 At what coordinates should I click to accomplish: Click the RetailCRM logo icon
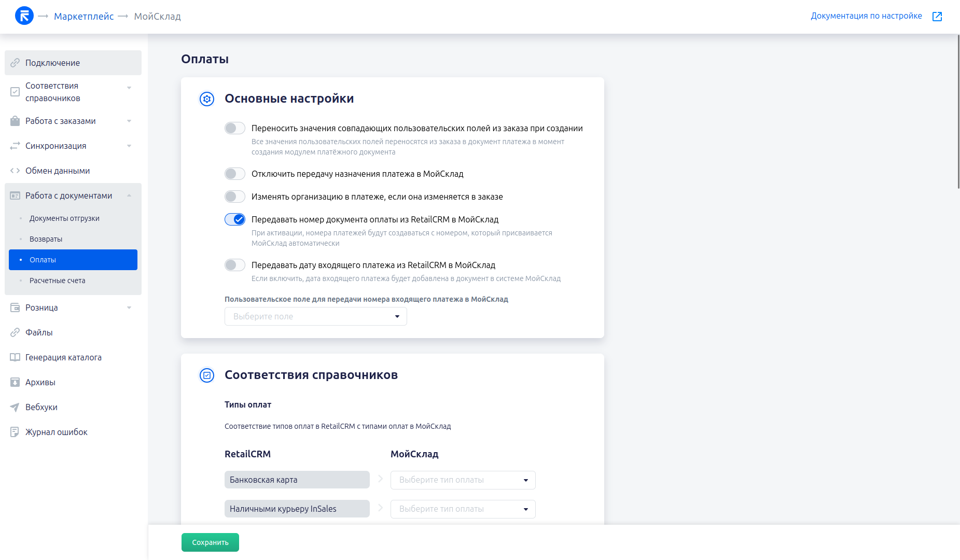[24, 16]
